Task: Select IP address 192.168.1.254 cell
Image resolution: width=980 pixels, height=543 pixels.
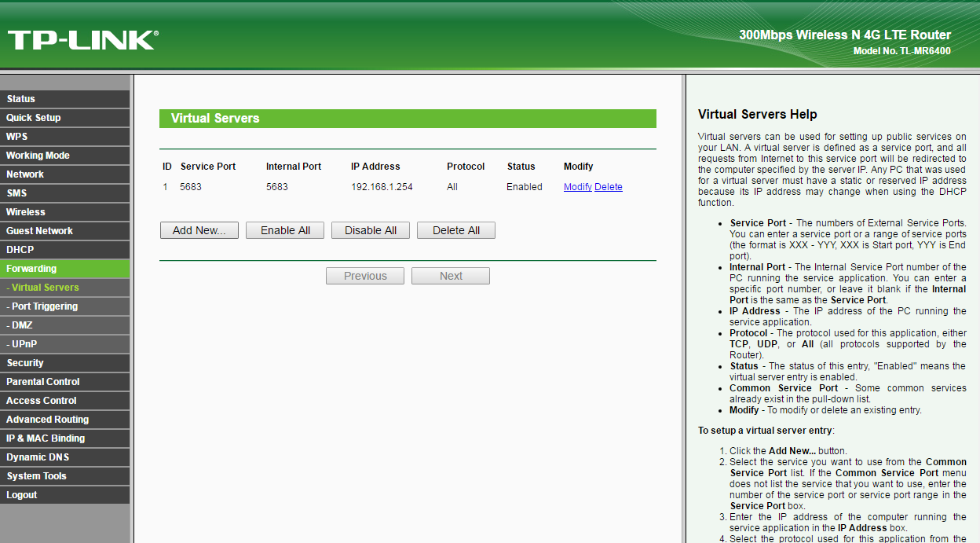Action: pyautogui.click(x=382, y=187)
